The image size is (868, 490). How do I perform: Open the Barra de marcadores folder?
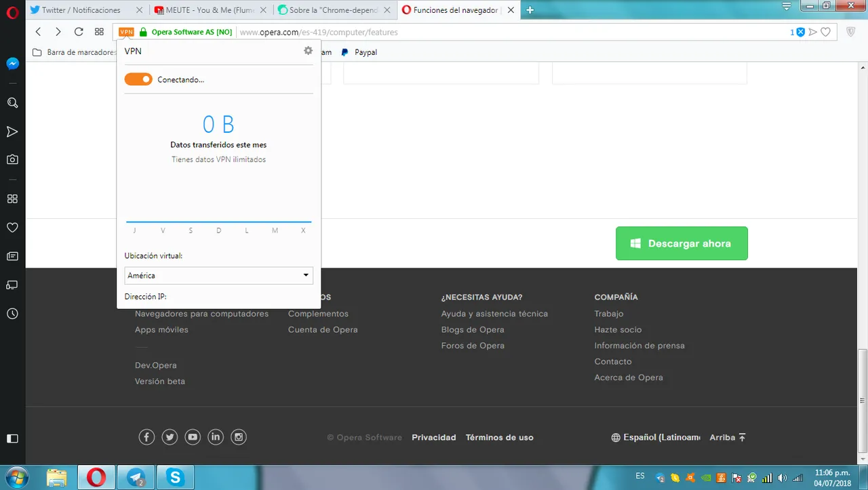[x=75, y=52]
